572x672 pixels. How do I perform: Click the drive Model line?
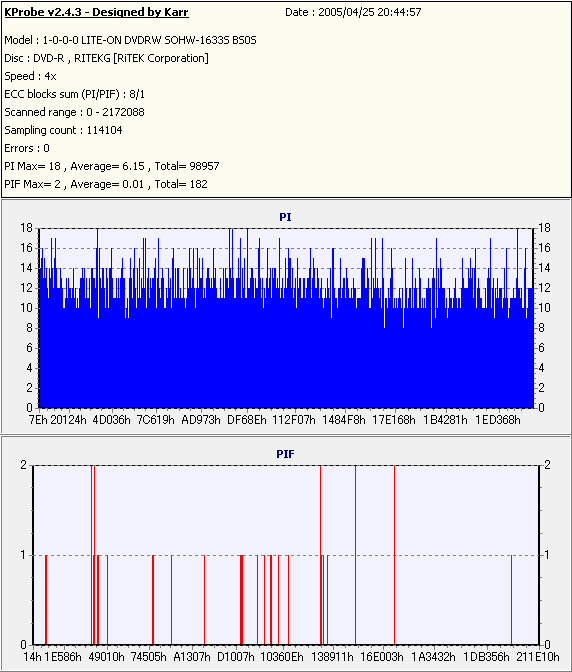tap(130, 40)
